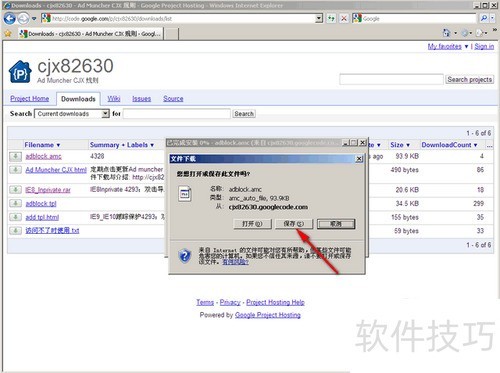This screenshot has width=500, height=373.
Task: Open the adblock.tpl file link
Action: click(41, 204)
